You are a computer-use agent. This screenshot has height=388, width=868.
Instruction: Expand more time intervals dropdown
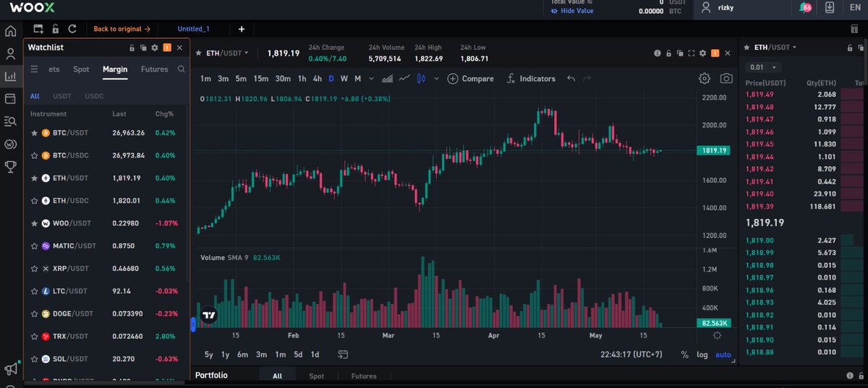coord(371,79)
